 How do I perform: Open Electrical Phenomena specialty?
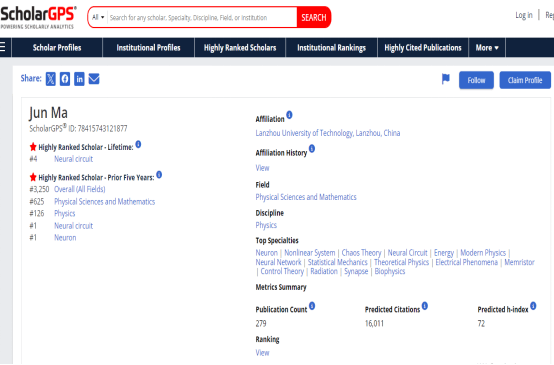tap(466, 262)
